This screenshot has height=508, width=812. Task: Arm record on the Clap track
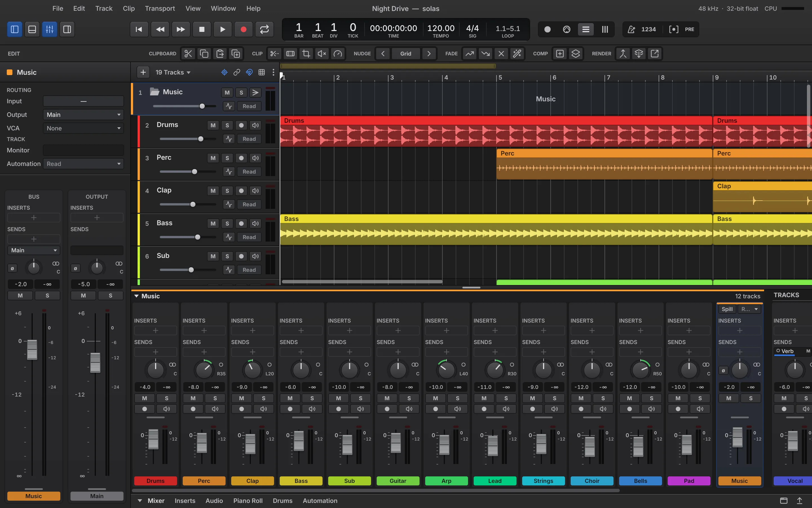[x=241, y=191]
